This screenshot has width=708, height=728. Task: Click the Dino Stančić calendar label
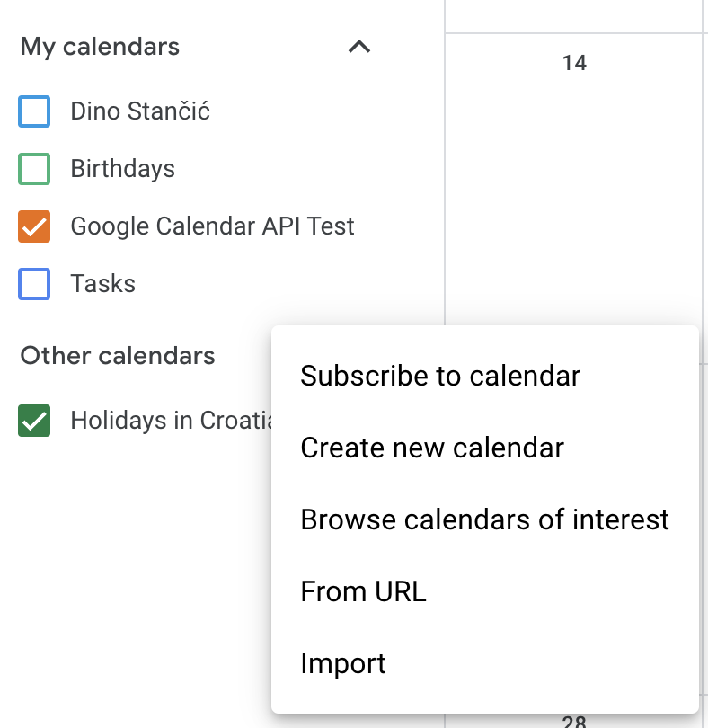pyautogui.click(x=140, y=111)
